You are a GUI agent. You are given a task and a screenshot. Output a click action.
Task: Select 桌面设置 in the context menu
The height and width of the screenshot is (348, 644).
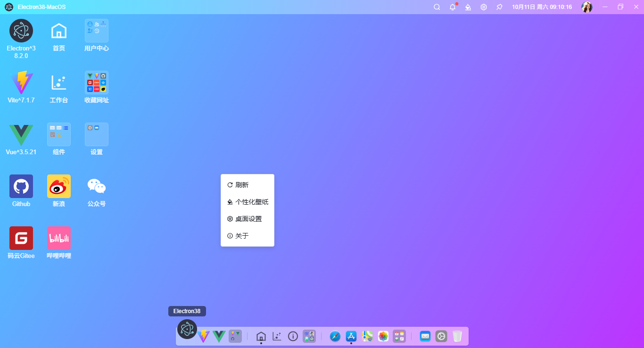[x=247, y=219]
